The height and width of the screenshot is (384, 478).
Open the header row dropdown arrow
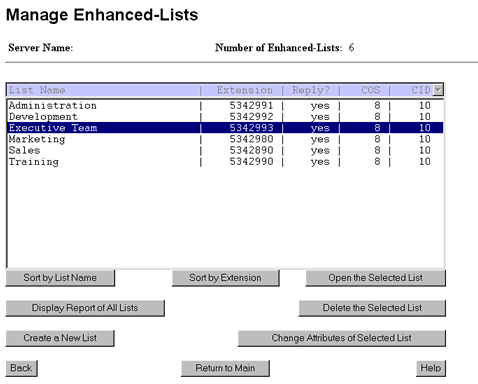438,90
